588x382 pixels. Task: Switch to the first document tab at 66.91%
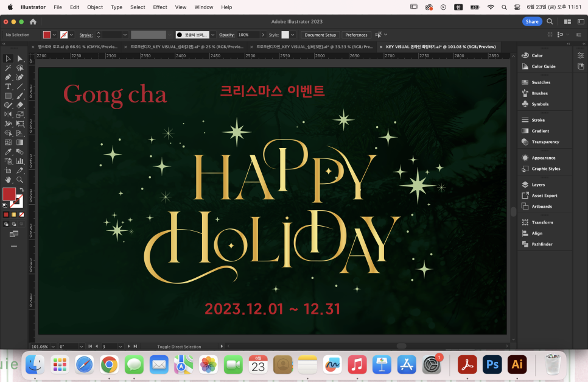77,47
